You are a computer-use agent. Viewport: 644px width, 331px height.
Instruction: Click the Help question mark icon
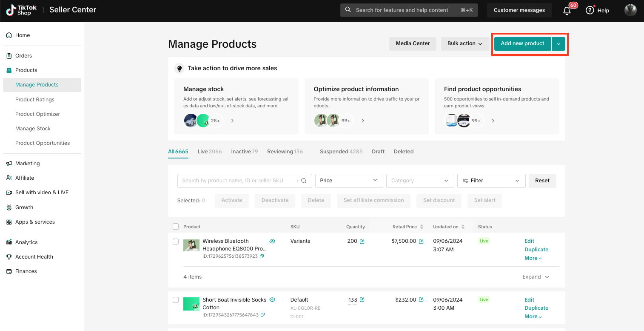point(590,10)
